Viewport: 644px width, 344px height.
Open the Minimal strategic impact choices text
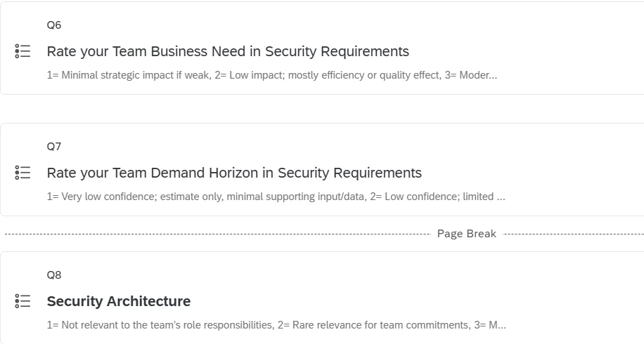[272, 75]
